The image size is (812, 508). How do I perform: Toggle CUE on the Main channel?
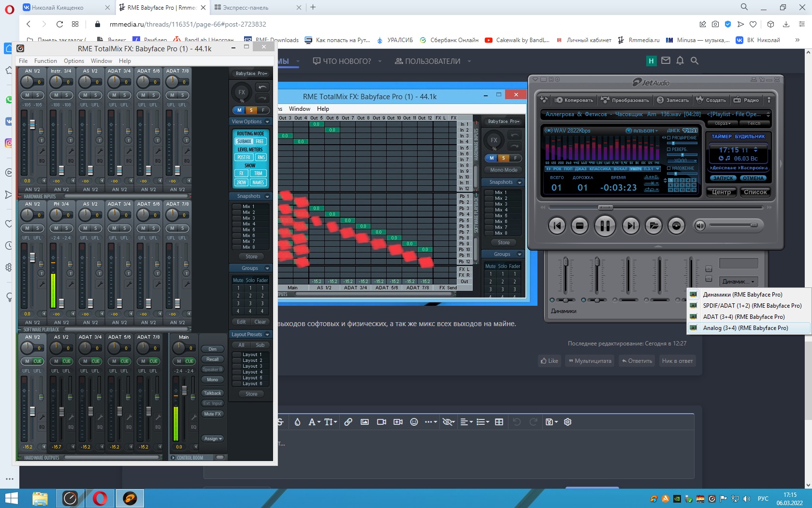coord(189,361)
